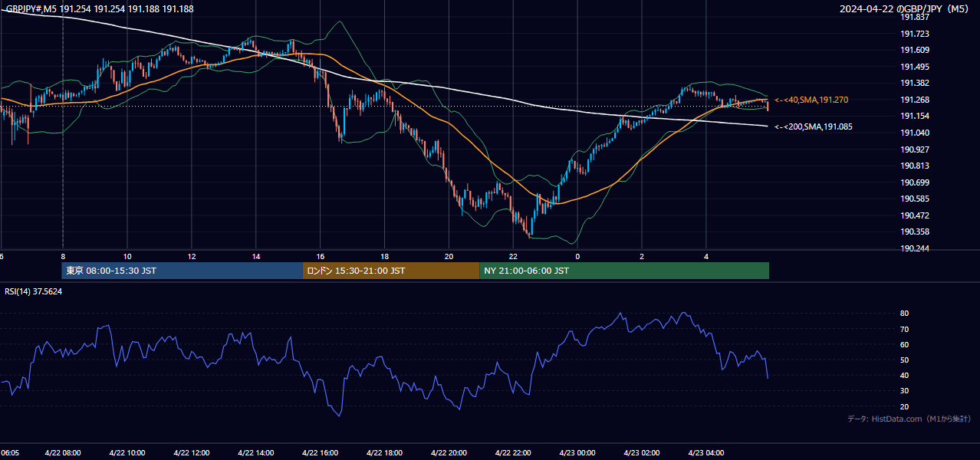This screenshot has width=980, height=460.
Task: Click hour 12 on the price chart axis
Action: coord(192,256)
